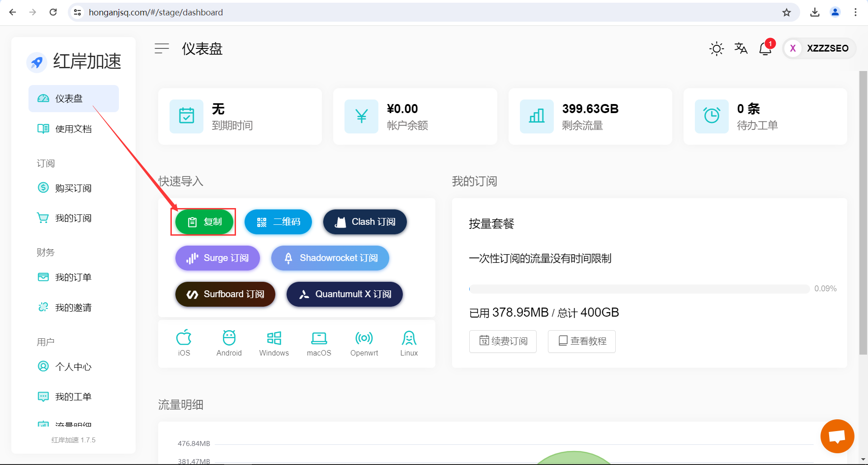Select 仪表盘 in the sidebar

74,99
